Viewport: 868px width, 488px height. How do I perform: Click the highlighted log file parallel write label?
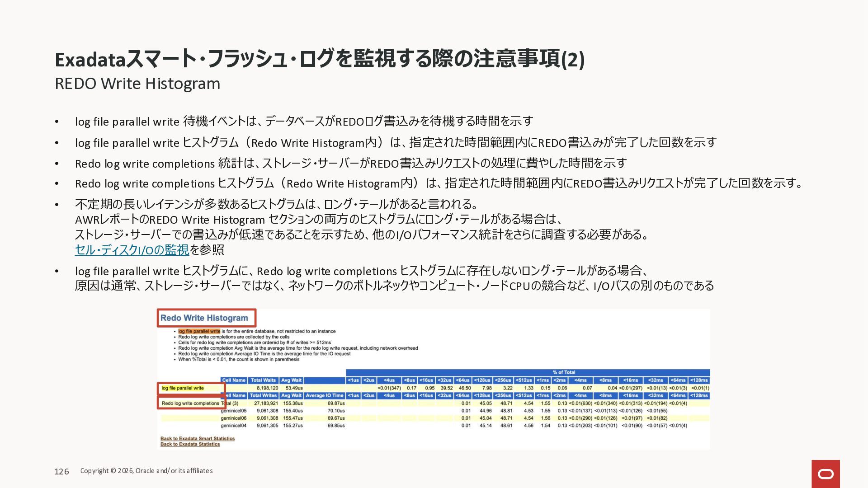click(x=183, y=388)
